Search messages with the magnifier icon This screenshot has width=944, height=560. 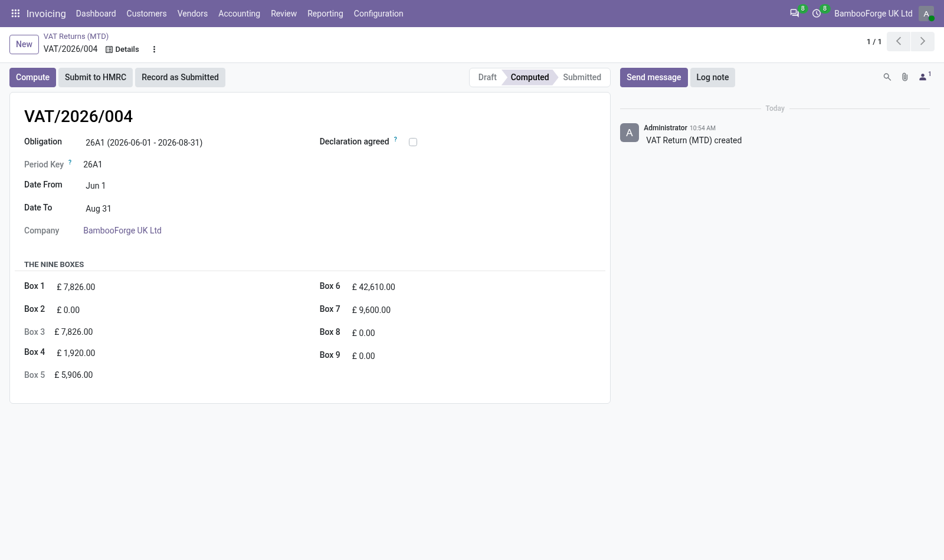(x=887, y=77)
